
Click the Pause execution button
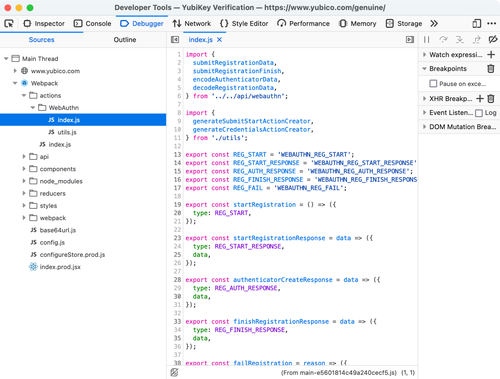[x=427, y=40]
